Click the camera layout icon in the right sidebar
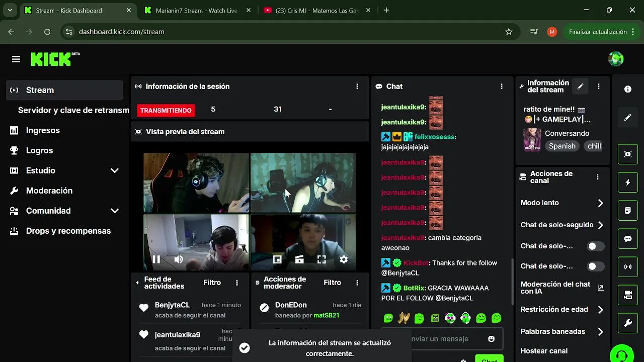This screenshot has height=362, width=644. pos(628,295)
